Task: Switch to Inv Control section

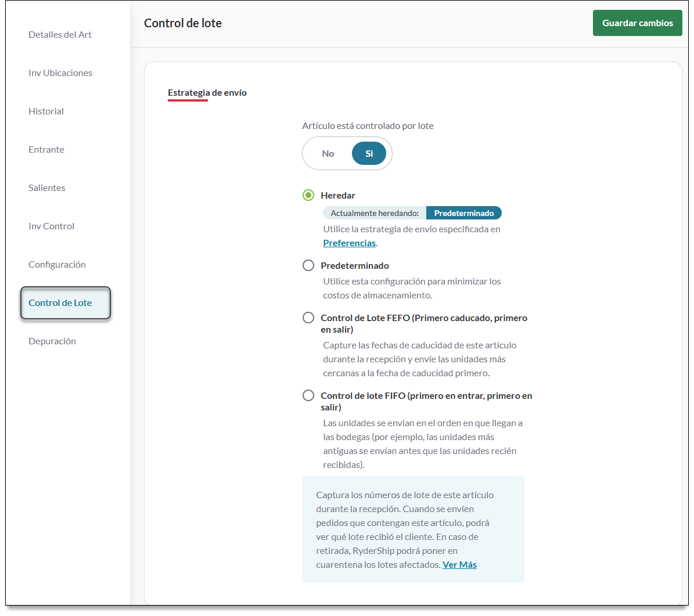Action: click(x=51, y=226)
